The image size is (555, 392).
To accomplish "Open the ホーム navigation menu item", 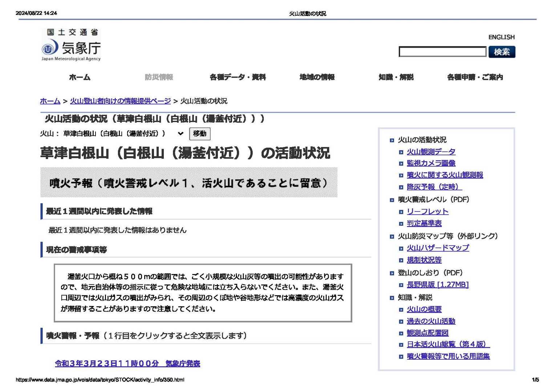I will (x=80, y=77).
